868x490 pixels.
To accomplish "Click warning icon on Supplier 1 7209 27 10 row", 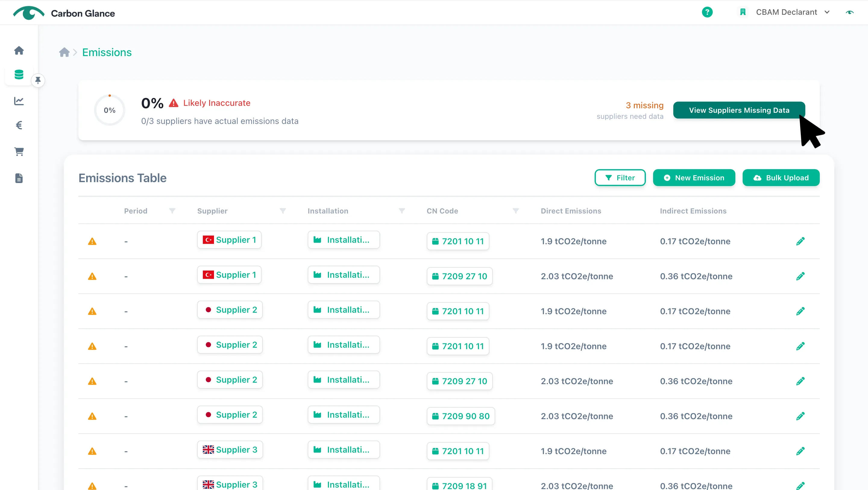I will click(92, 277).
